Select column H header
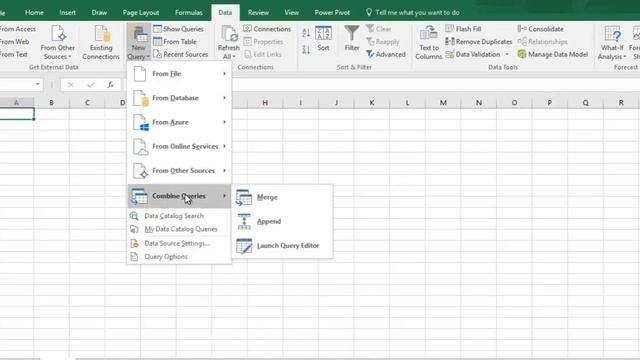 [x=265, y=103]
